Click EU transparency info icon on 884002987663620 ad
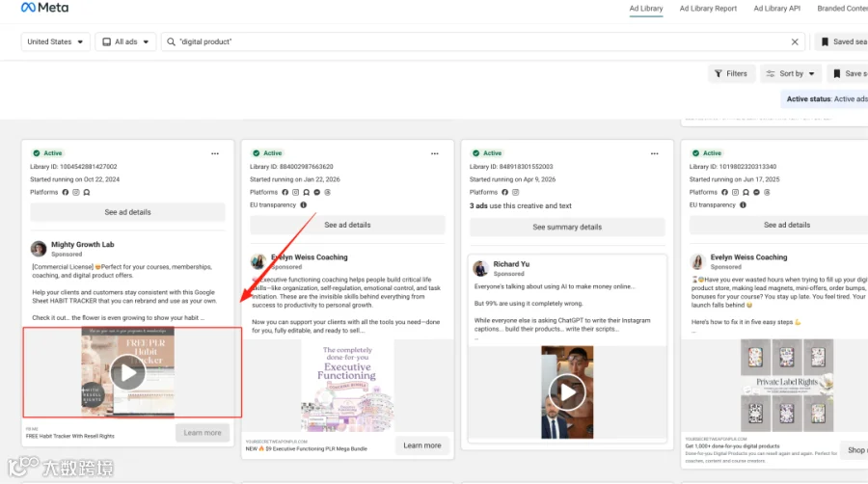868x484 pixels. (304, 205)
